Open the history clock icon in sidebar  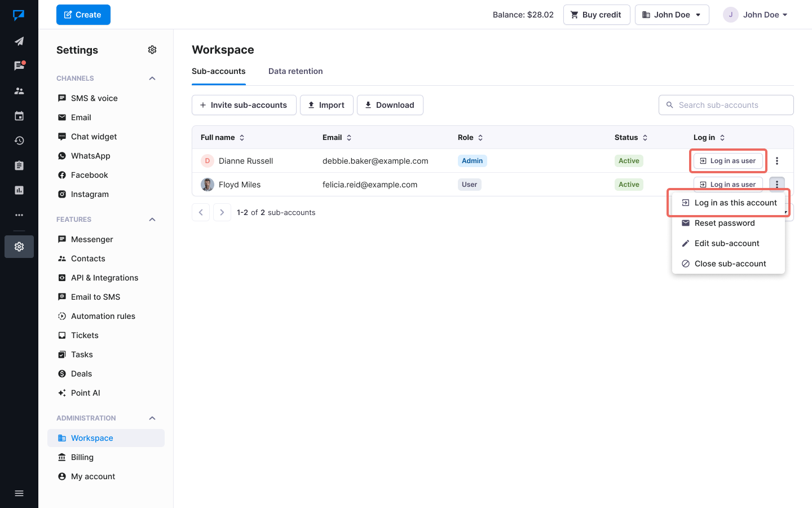pos(19,141)
